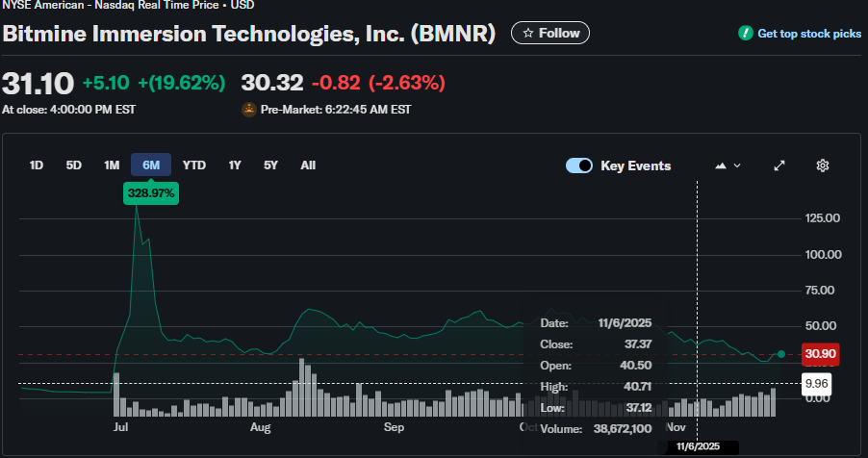Screen dimensions: 868x458
Task: Click the tooltip High value 40.71
Action: click(x=637, y=386)
